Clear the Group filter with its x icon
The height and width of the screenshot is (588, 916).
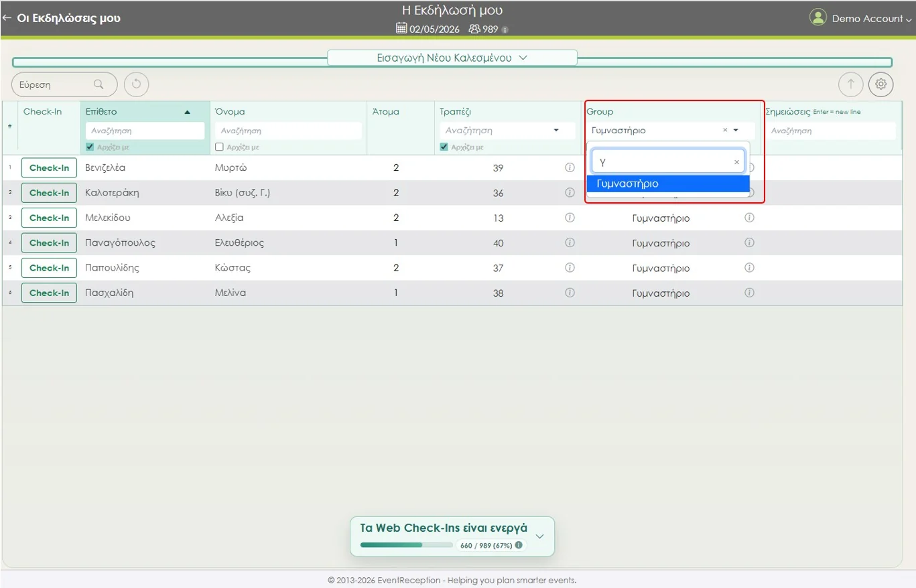[x=725, y=131]
